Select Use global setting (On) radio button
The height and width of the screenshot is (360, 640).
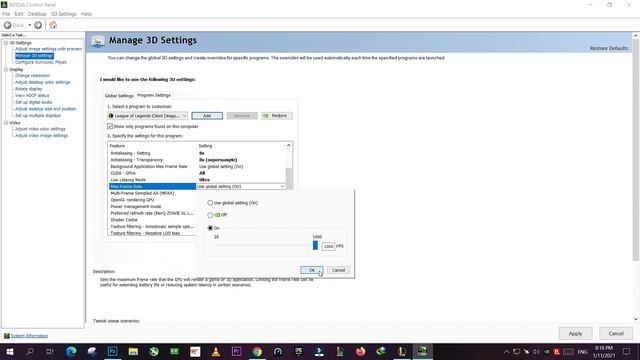[x=210, y=203]
